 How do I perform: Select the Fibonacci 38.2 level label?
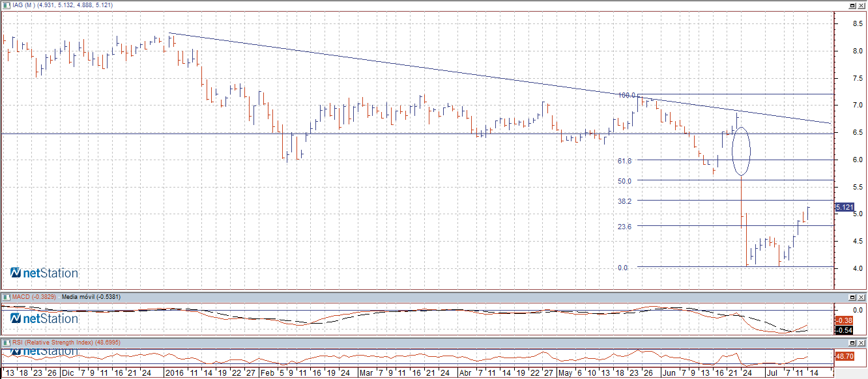pyautogui.click(x=625, y=201)
